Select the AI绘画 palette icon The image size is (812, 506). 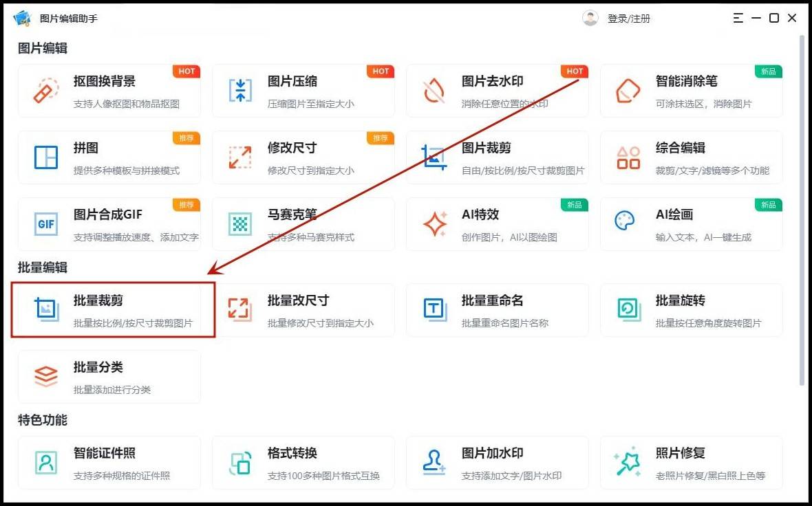[625, 221]
